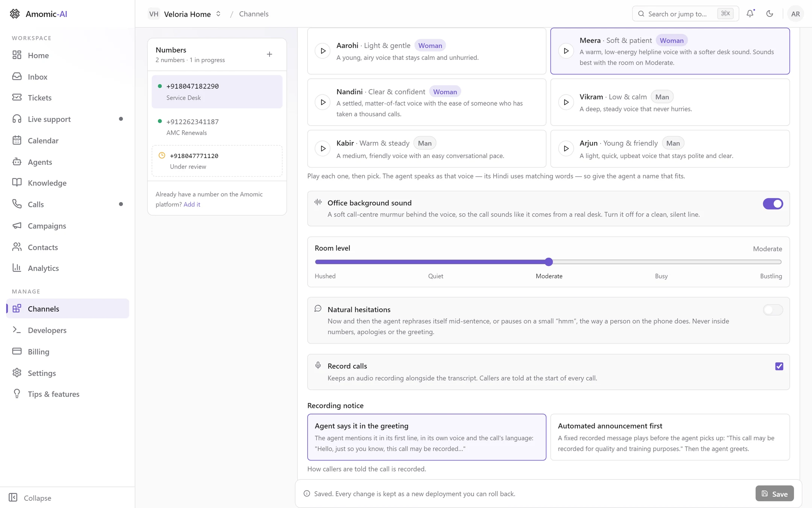
Task: Play the Vikram voice sample
Action: pyautogui.click(x=566, y=102)
